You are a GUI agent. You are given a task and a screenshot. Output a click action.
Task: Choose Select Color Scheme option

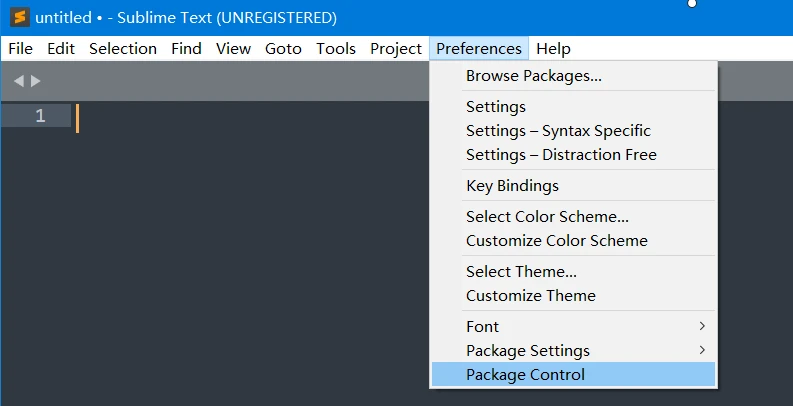pos(547,216)
